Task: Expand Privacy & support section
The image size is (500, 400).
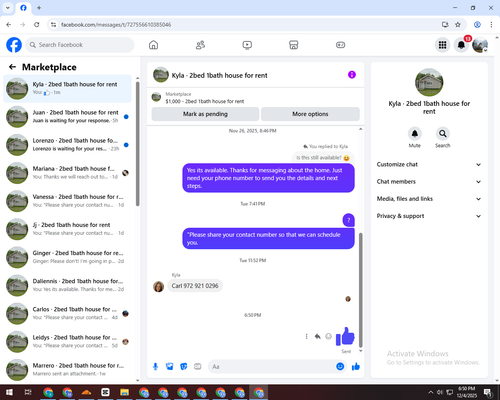Action: [429, 216]
